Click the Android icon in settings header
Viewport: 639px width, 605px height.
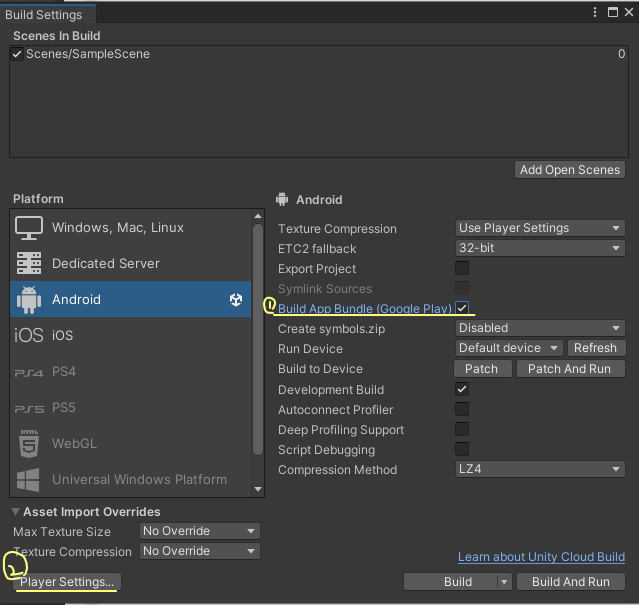pyautogui.click(x=282, y=199)
